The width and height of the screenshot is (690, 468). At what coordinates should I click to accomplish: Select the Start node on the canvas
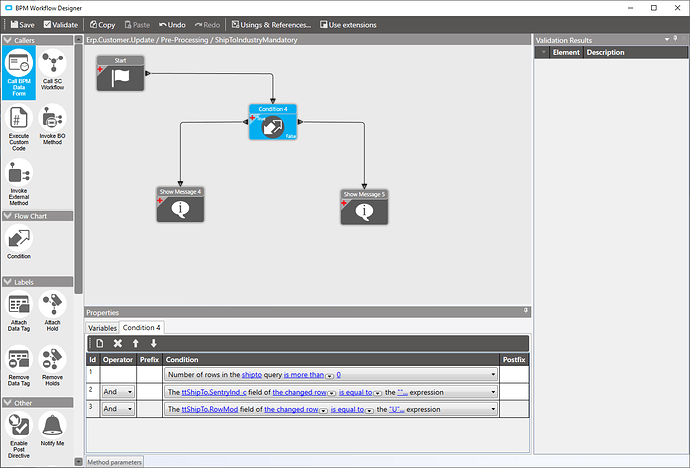pos(121,73)
